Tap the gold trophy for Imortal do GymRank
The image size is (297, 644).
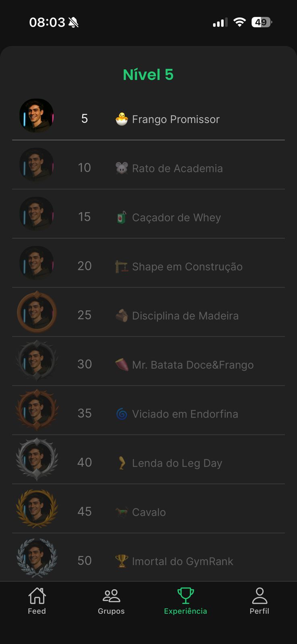pos(122,561)
